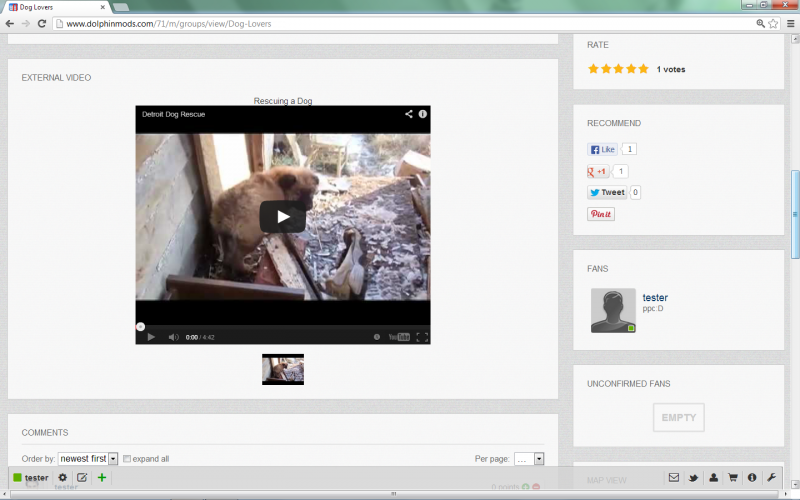The image size is (800, 500).
Task: Click the wrench tools icon in bottom toolbar
Action: point(771,478)
